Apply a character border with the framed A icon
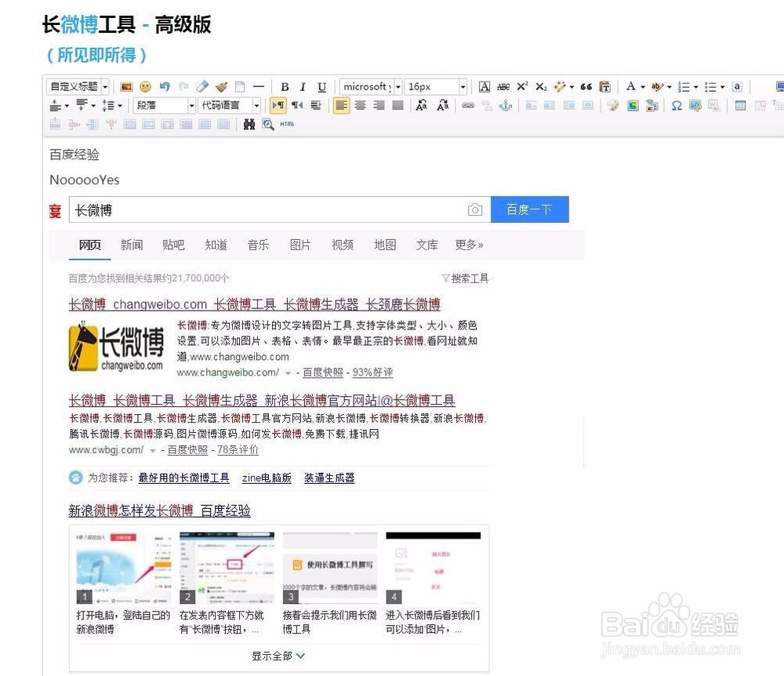Screen dimensions: 784x676 (485, 86)
